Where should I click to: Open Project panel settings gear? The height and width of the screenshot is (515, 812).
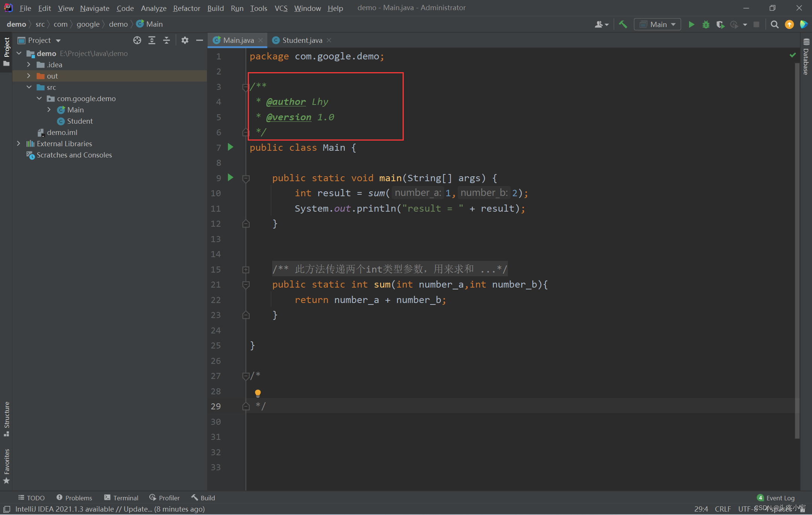185,40
